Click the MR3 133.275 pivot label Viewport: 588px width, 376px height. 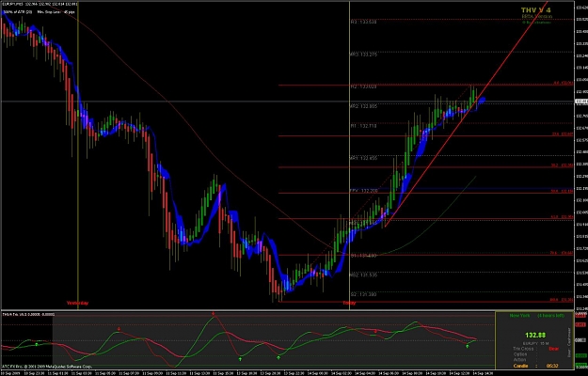(363, 55)
